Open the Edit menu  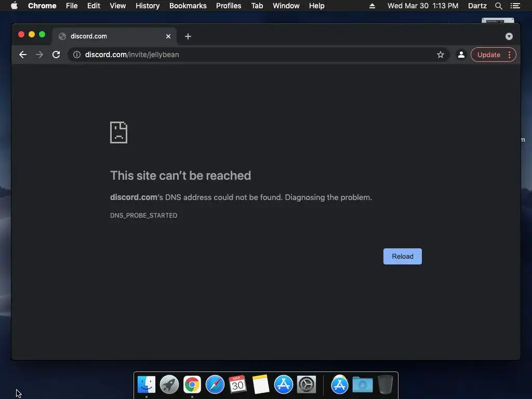point(94,6)
